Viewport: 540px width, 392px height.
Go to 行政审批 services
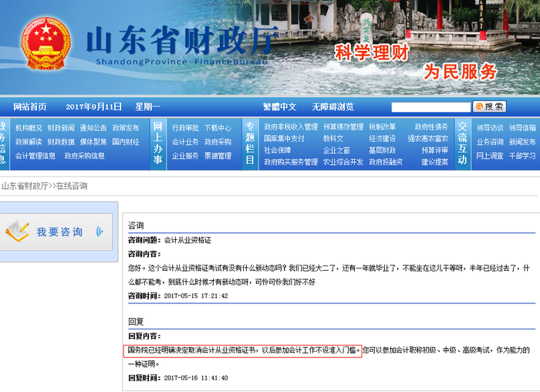[x=185, y=128]
